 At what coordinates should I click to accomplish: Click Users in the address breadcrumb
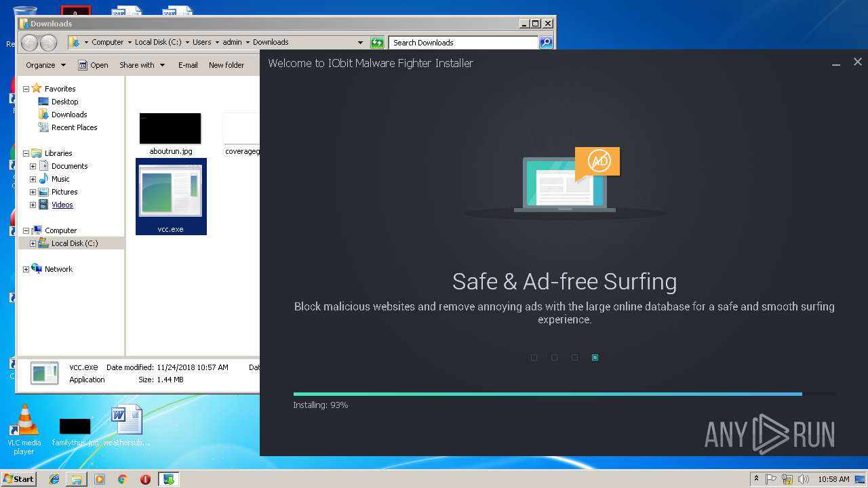point(202,42)
